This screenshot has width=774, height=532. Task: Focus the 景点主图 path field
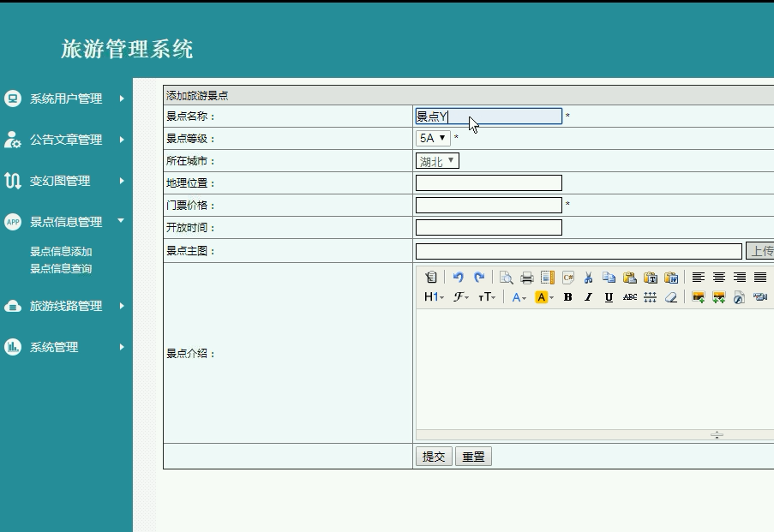point(579,251)
